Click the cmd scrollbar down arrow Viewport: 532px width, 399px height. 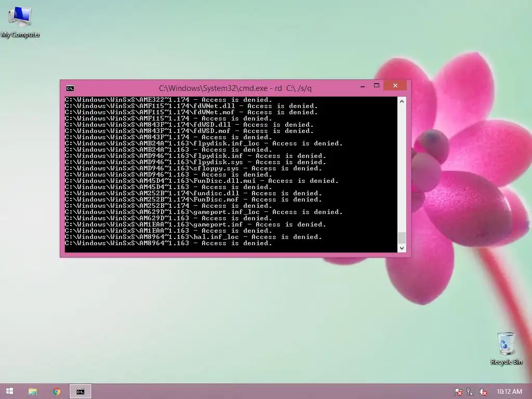402,248
